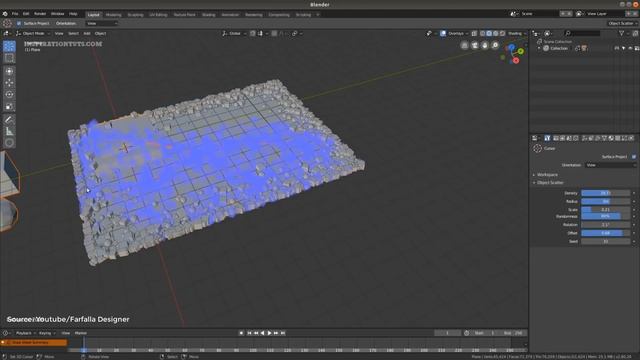Image resolution: width=640 pixels, height=360 pixels.
Task: Click the Scene browse icon in header
Action: click(x=513, y=14)
